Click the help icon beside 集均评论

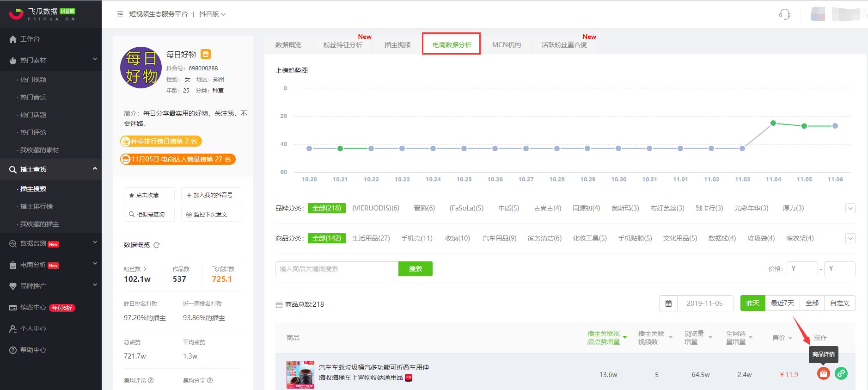pyautogui.click(x=151, y=381)
